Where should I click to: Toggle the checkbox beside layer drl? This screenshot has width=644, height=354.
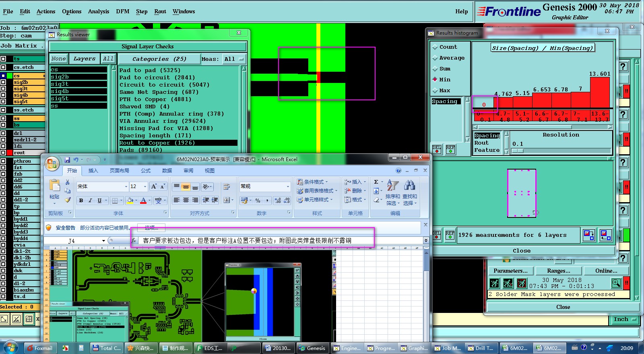pos(3,133)
